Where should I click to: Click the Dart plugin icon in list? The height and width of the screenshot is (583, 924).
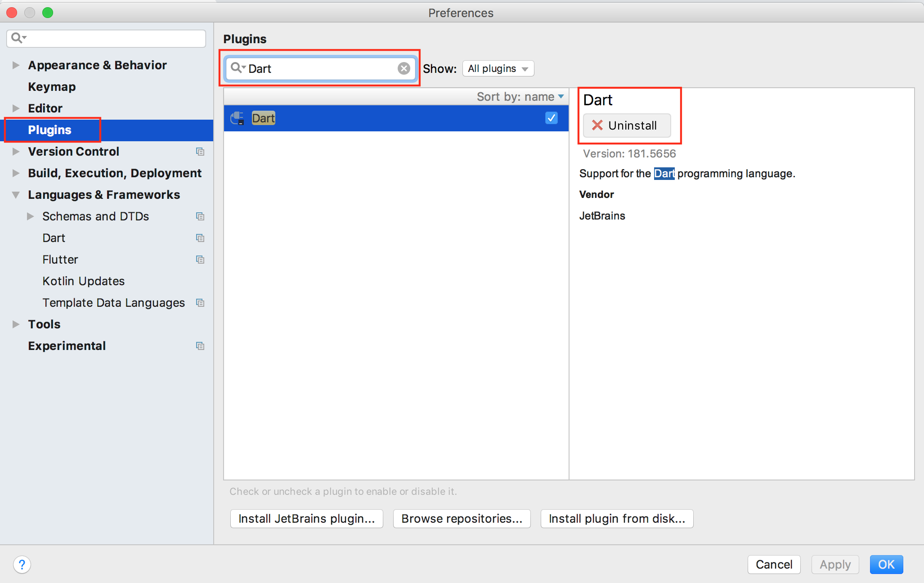coord(237,118)
